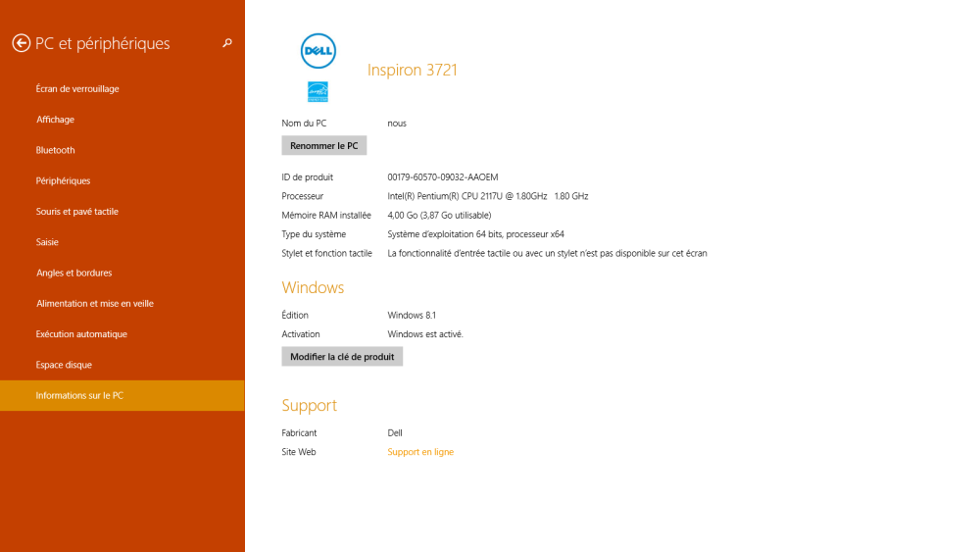Screen dimensions: 980x552
Task: Open Bluetooth settings
Action: click(x=55, y=150)
